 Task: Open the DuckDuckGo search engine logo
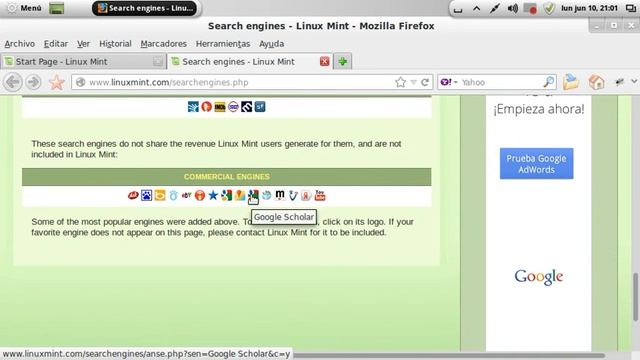(x=207, y=107)
